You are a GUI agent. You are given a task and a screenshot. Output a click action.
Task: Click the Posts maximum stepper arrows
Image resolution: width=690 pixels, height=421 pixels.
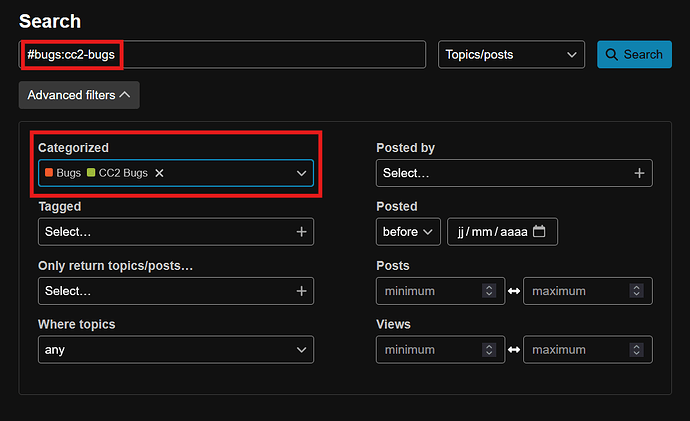click(636, 291)
